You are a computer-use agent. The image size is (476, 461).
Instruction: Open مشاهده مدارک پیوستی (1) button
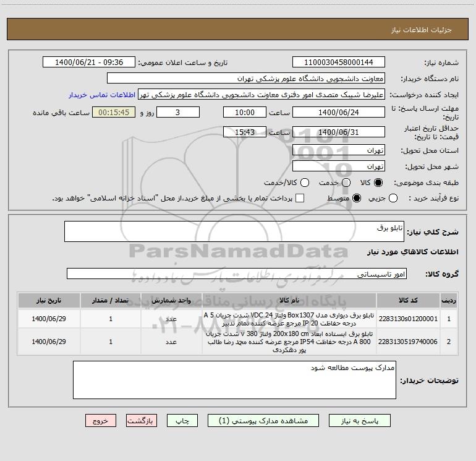coord(263,421)
